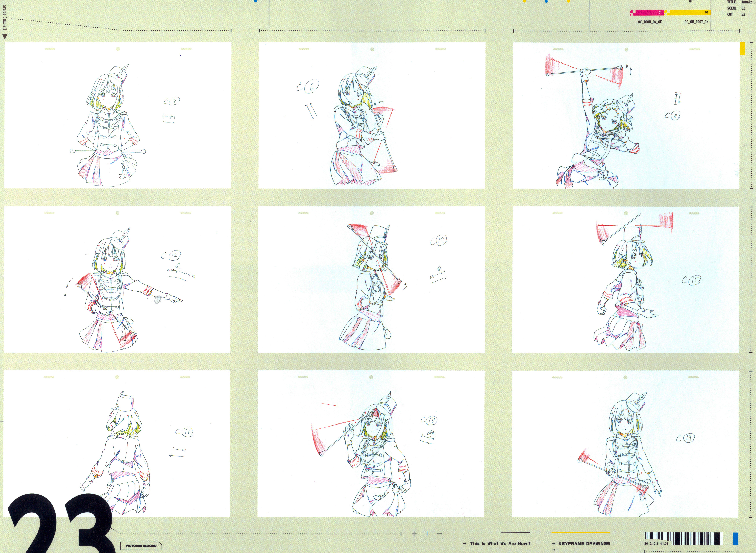Screen dimensions: 756x553
Task: Select the C16 back-view keyframe drawing
Action: point(117,444)
